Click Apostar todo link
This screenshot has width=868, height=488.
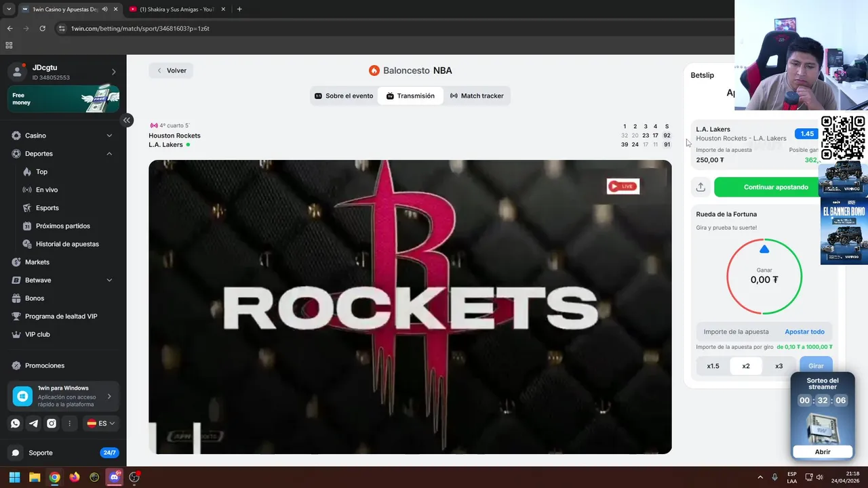804,332
